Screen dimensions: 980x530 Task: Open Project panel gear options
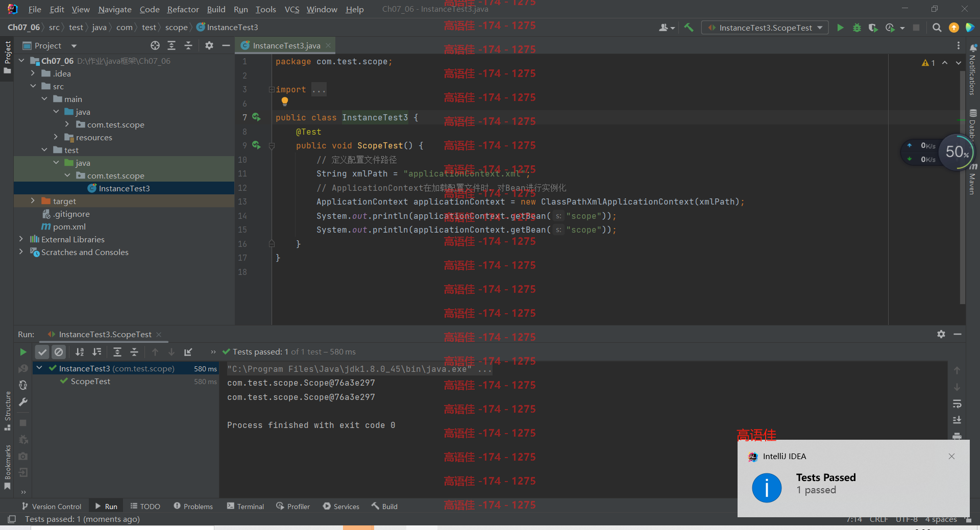click(x=209, y=45)
